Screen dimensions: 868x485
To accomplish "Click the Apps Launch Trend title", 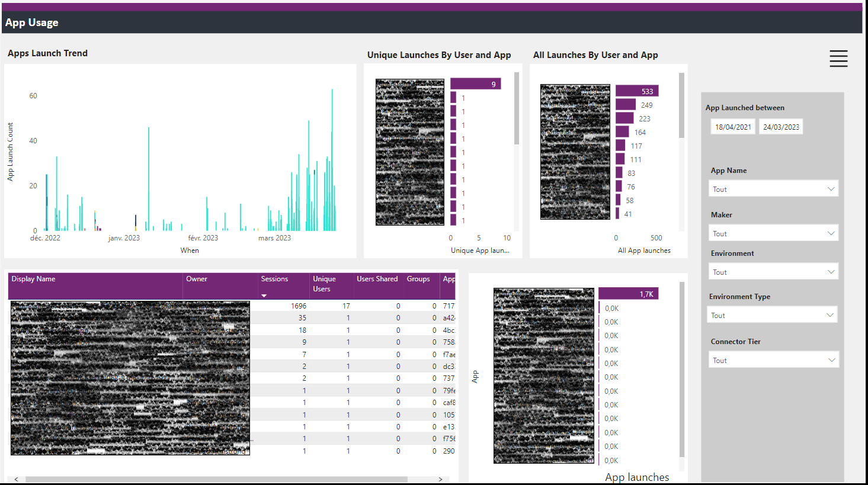I will coord(47,53).
